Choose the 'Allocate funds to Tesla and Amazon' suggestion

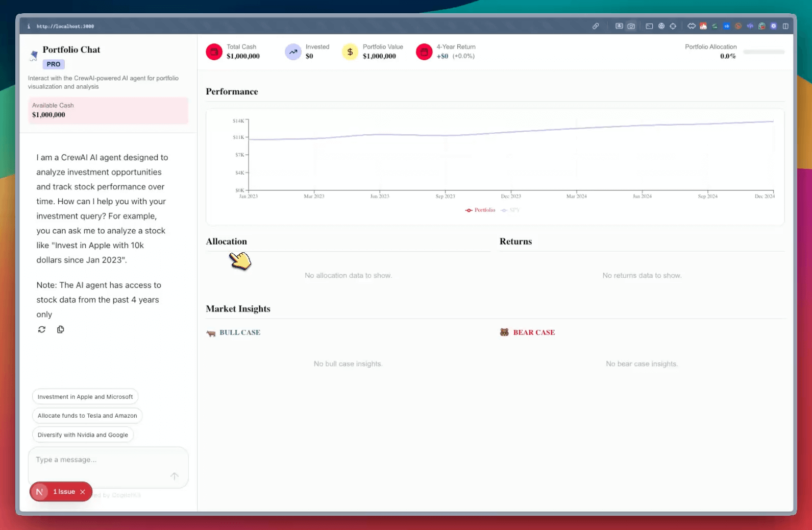click(87, 416)
